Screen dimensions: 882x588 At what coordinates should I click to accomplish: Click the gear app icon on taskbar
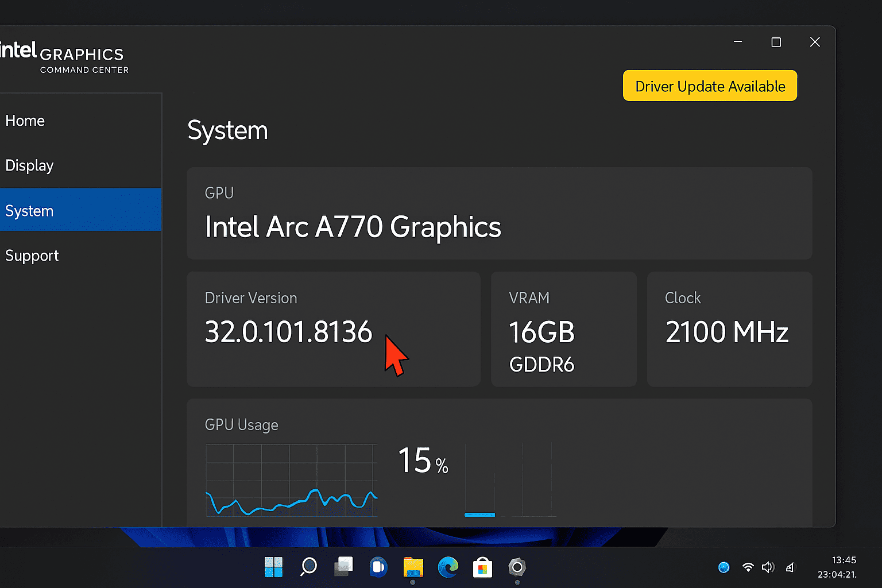517,567
